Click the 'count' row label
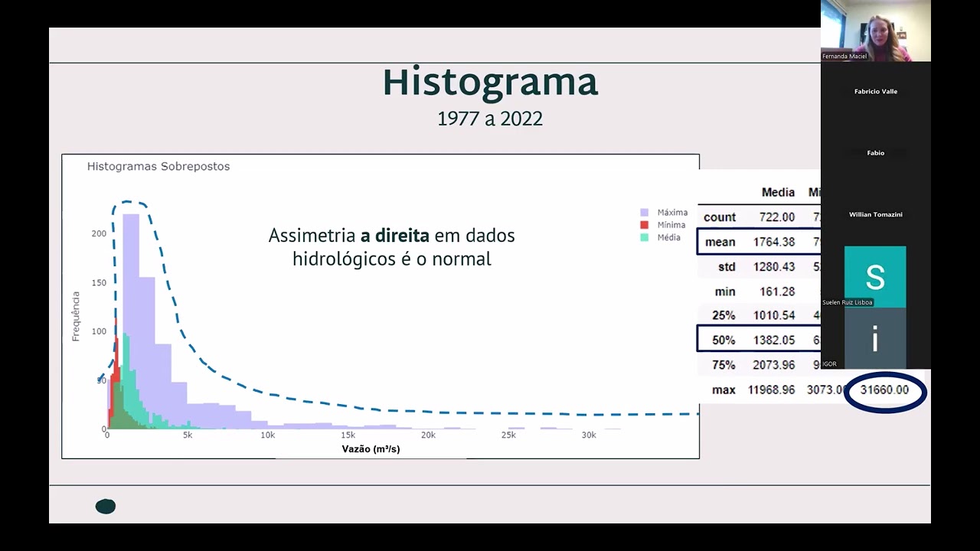This screenshot has width=980, height=551. [720, 217]
